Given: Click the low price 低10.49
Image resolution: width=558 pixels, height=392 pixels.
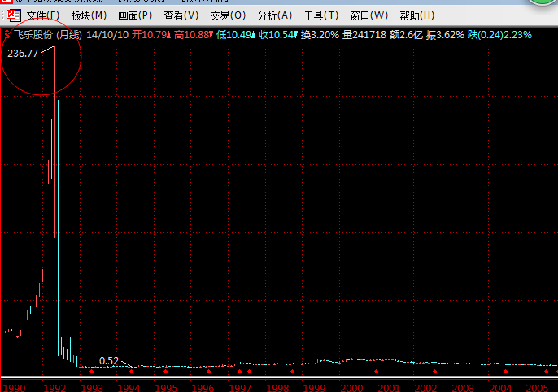Looking at the screenshot, I should (236, 35).
